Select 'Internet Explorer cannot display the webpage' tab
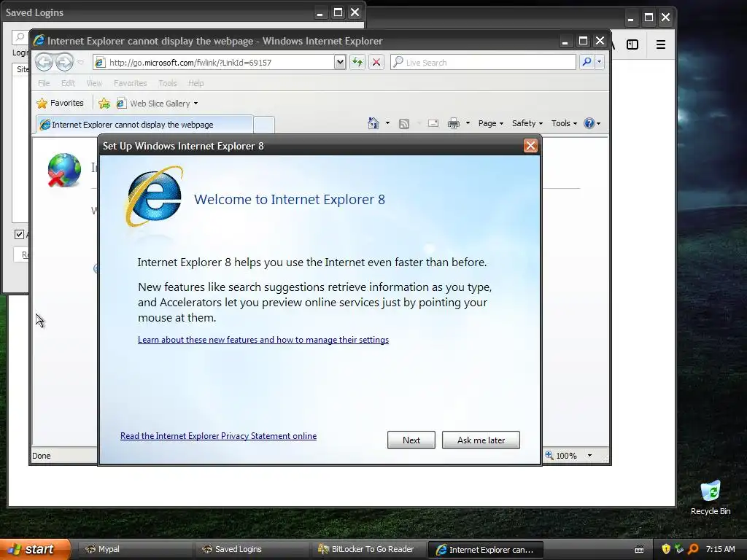Viewport: 747px width, 560px height. [145, 124]
